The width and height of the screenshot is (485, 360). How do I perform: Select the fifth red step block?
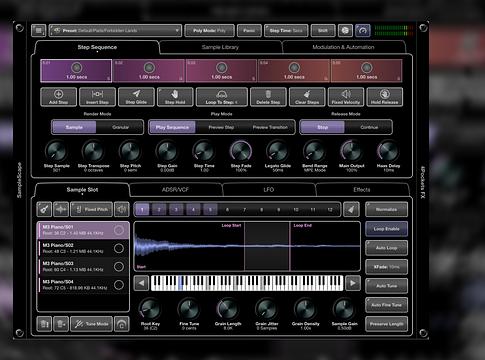(366, 71)
